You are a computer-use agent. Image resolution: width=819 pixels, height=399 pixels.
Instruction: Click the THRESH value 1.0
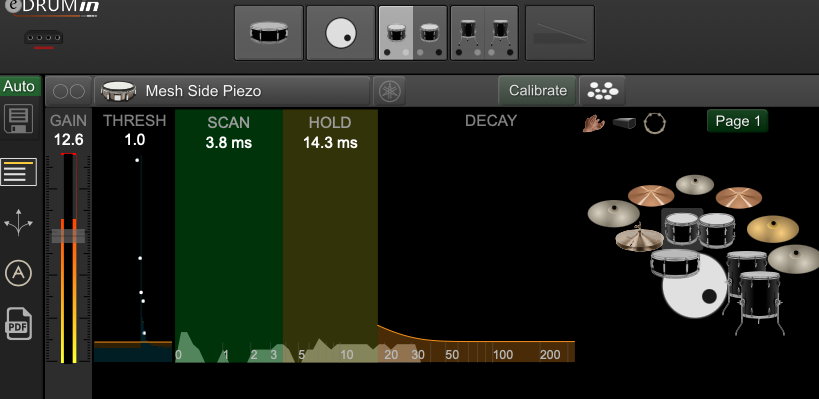[x=135, y=140]
